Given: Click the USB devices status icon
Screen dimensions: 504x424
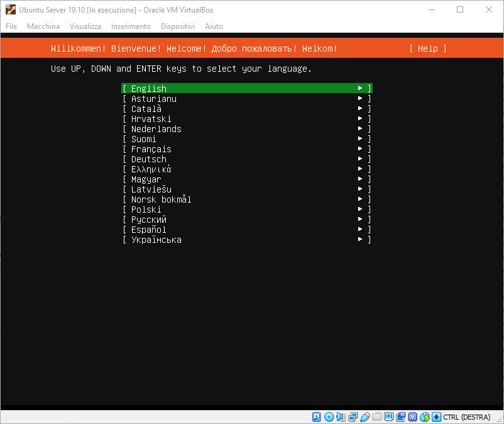Looking at the screenshot, I should (365, 417).
